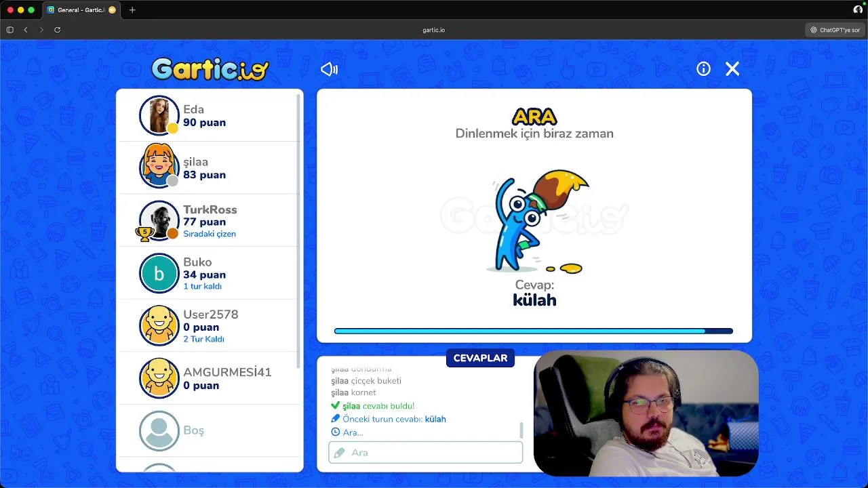Reload the page with the browser refresh icon

click(58, 30)
